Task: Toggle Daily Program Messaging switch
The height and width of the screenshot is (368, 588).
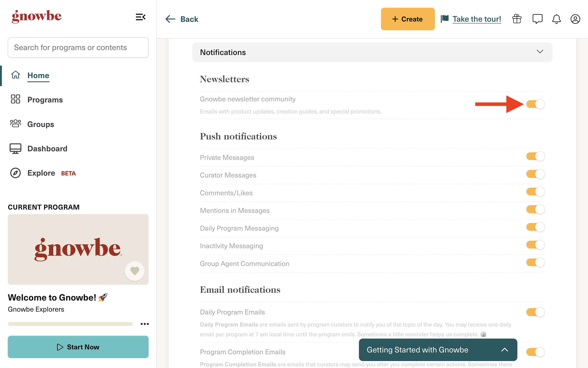Action: click(535, 227)
